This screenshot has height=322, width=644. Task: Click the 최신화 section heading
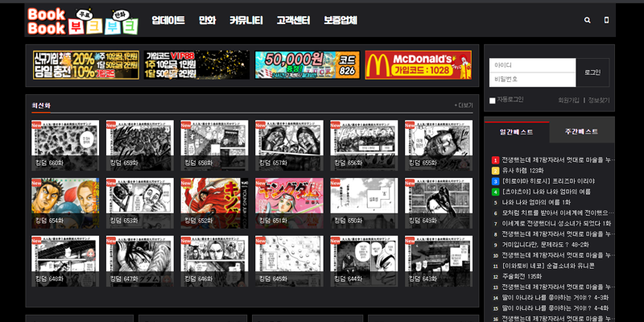pos(41,105)
